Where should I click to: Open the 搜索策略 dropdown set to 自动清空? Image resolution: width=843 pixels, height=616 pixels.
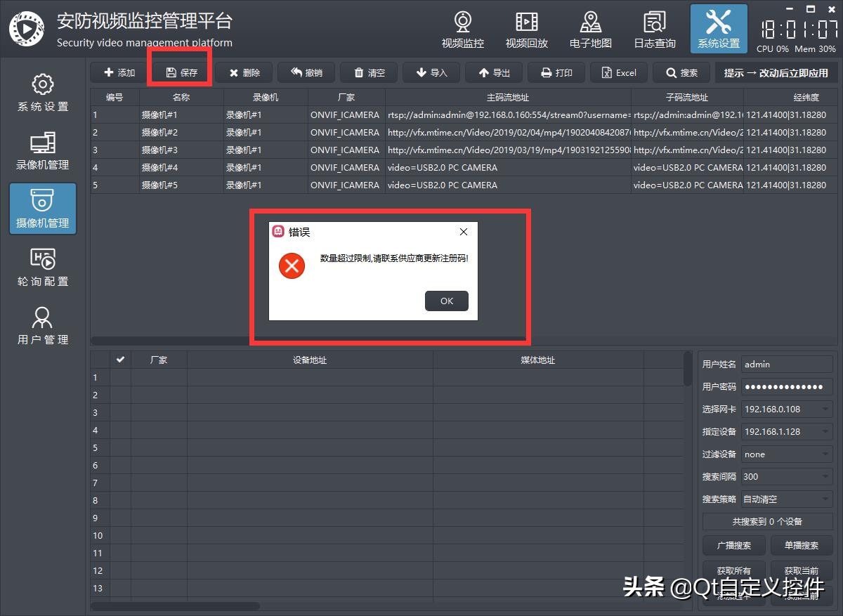(x=786, y=499)
